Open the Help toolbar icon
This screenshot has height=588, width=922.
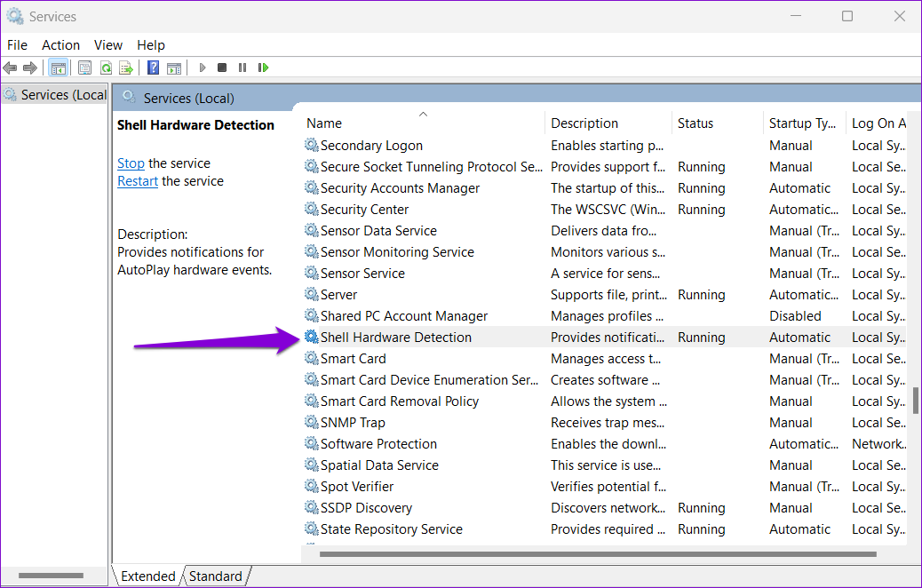pos(154,68)
